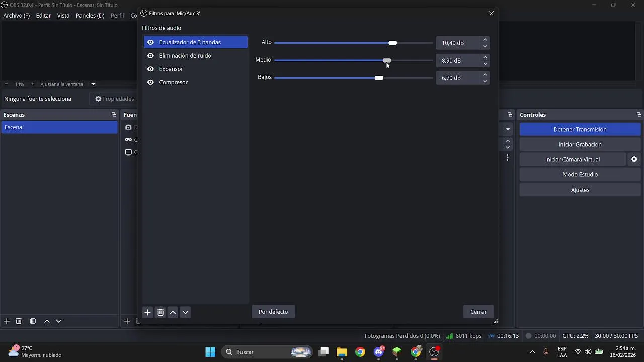Select the Eliminación de ruido filter

click(196, 56)
